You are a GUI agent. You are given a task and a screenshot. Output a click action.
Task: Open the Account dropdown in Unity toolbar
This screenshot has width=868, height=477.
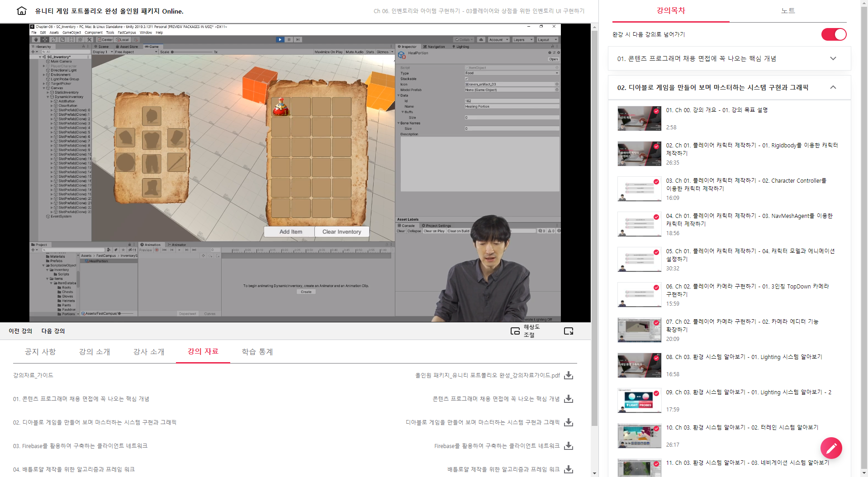click(x=499, y=39)
